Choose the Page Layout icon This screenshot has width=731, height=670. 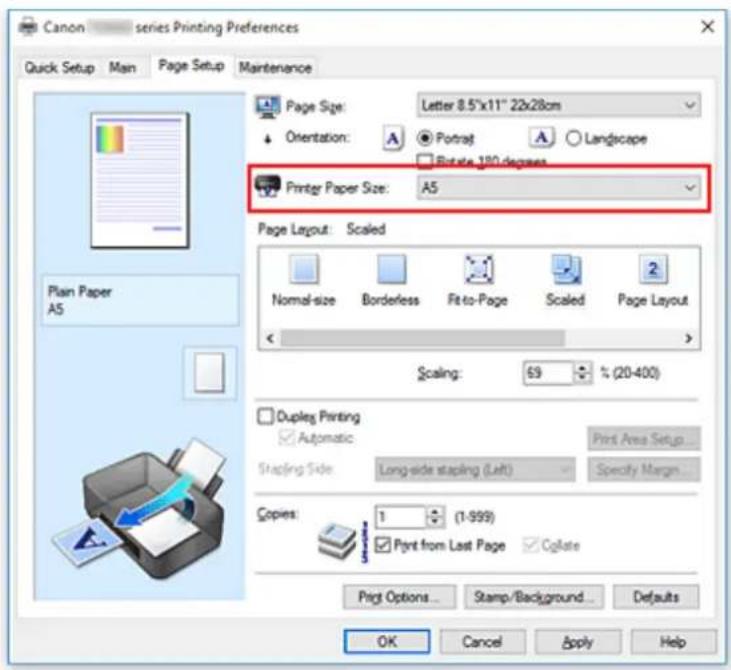tap(653, 269)
